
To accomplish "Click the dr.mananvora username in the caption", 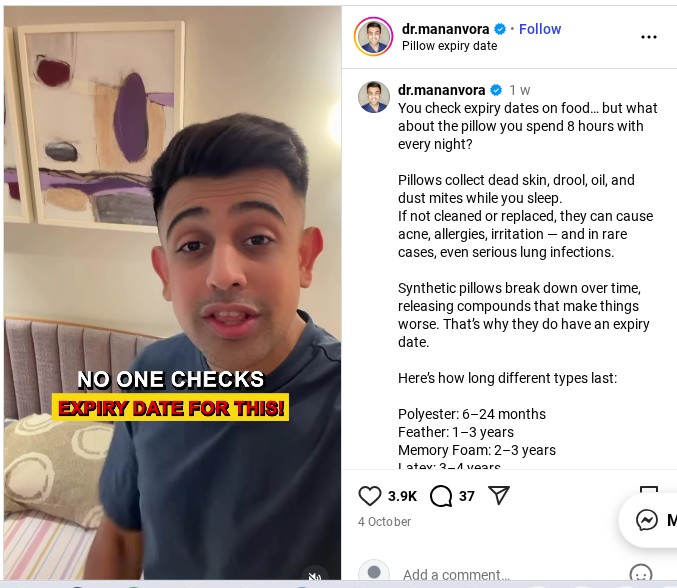I will (441, 90).
